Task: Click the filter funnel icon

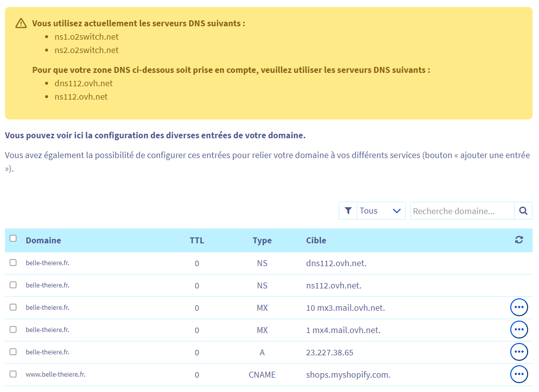Action: click(348, 211)
